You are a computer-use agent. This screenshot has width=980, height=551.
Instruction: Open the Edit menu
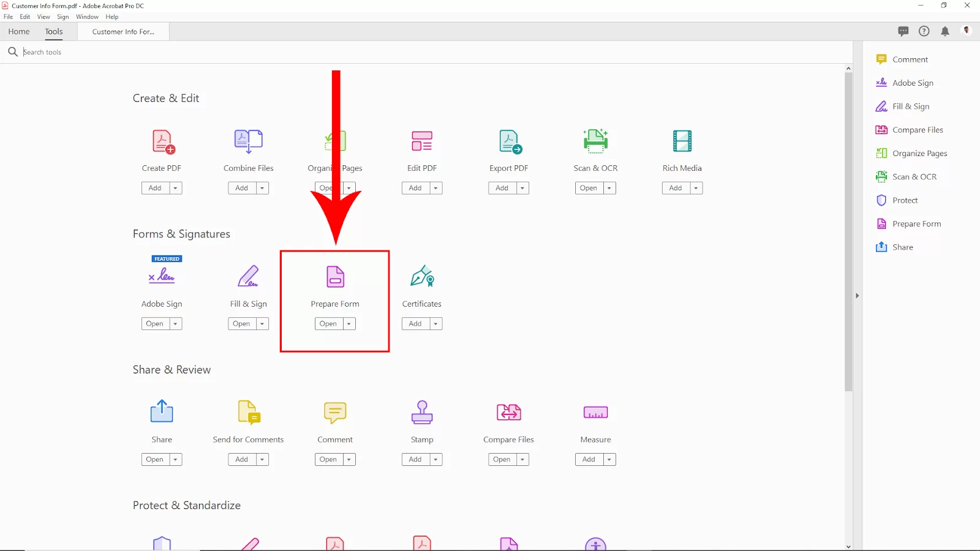tap(25, 17)
